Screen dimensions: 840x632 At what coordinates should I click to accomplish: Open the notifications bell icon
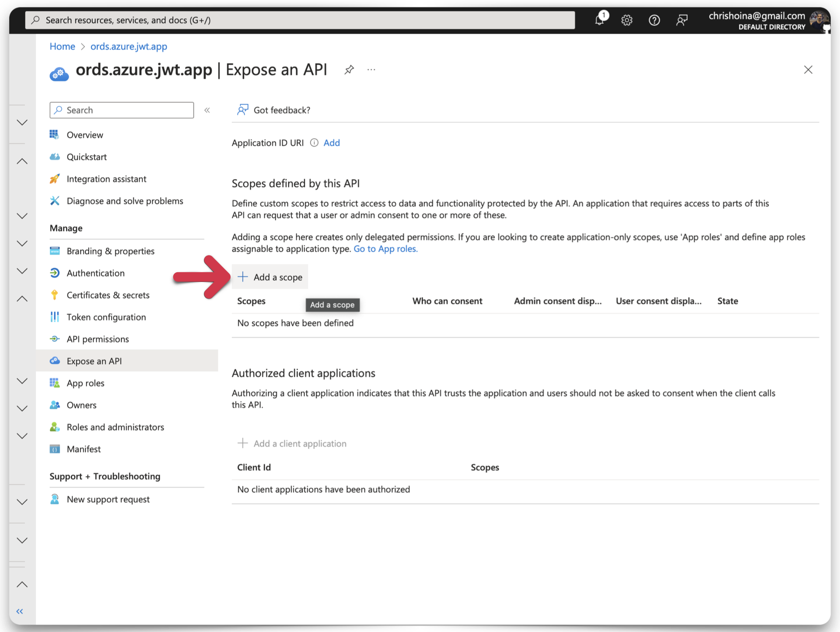point(599,20)
